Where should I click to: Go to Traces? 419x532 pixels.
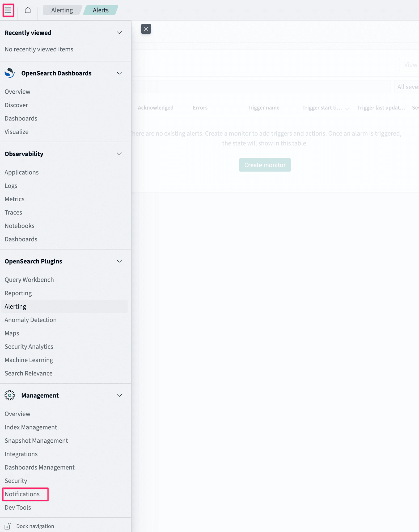point(13,212)
